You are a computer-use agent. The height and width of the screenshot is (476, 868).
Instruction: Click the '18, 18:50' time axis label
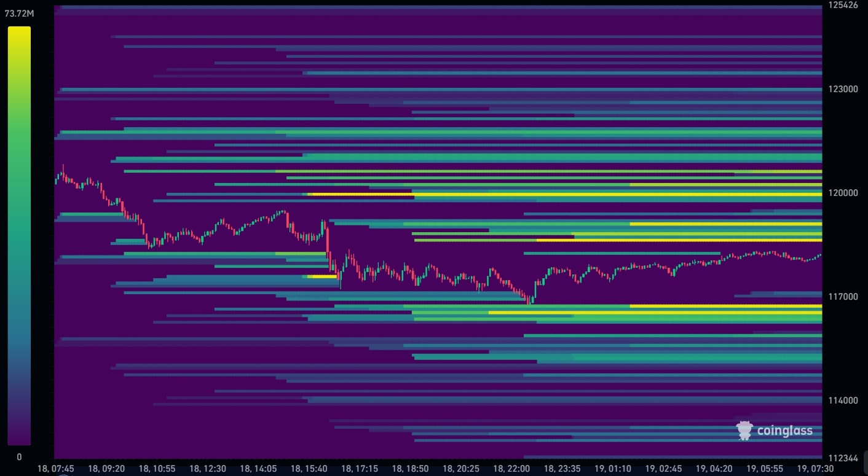(410, 469)
